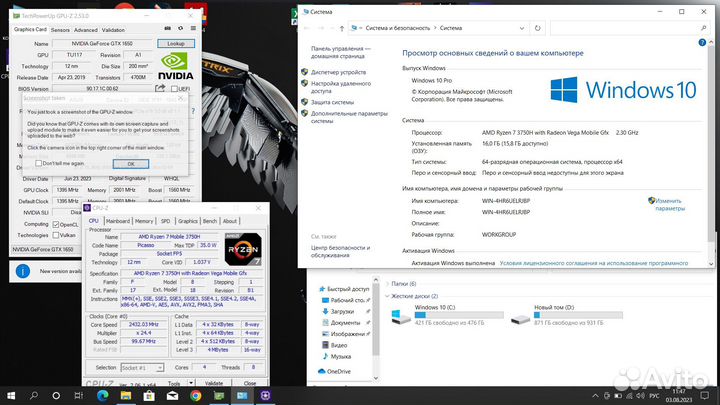Open the Mail app from the taskbar
The width and height of the screenshot is (720, 405).
172,395
